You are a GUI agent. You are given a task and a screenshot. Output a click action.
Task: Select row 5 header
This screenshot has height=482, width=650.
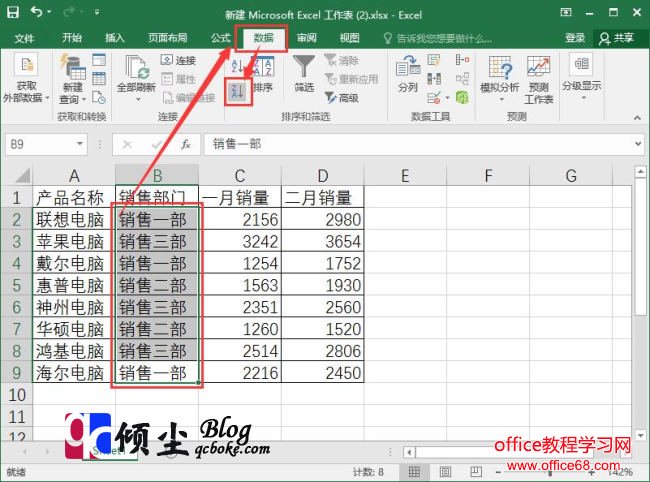(17, 286)
